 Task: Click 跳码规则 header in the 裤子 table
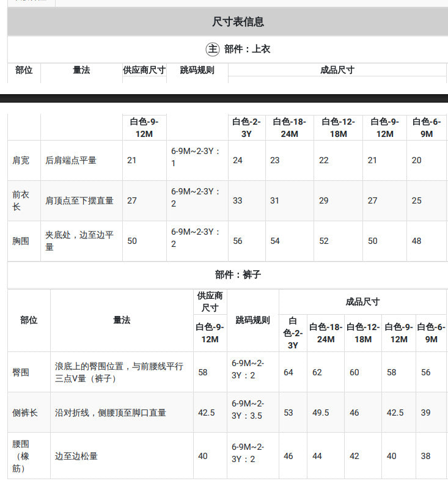(252, 320)
